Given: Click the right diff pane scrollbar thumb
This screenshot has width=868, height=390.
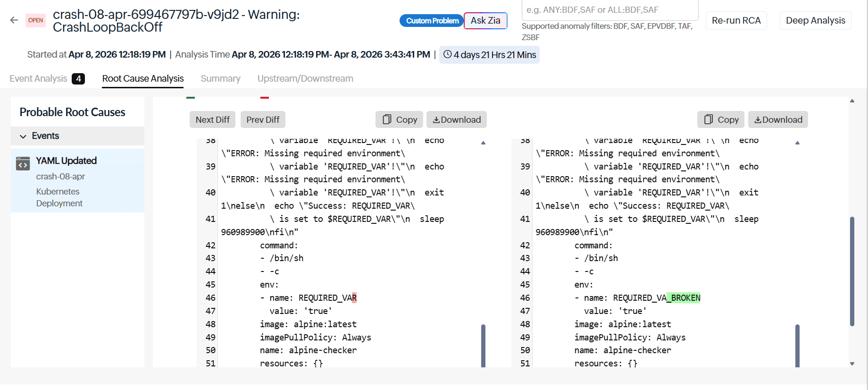Looking at the screenshot, I should [797, 346].
